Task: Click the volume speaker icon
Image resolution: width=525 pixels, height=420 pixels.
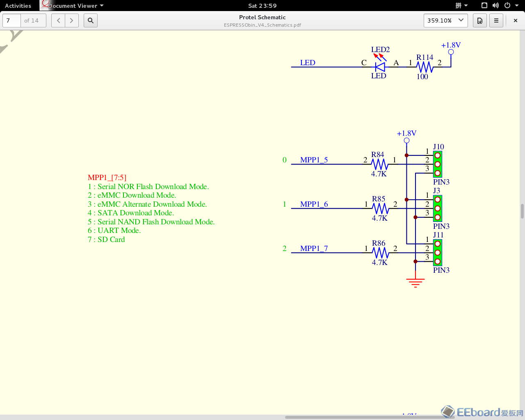Action: click(495, 6)
